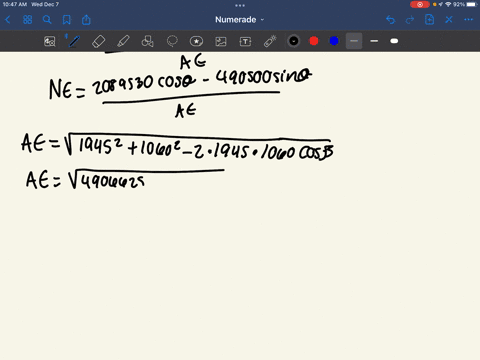Screen dimensions: 480x360
Task: Tap the battery indicator in status bar
Action: tap(472, 4)
